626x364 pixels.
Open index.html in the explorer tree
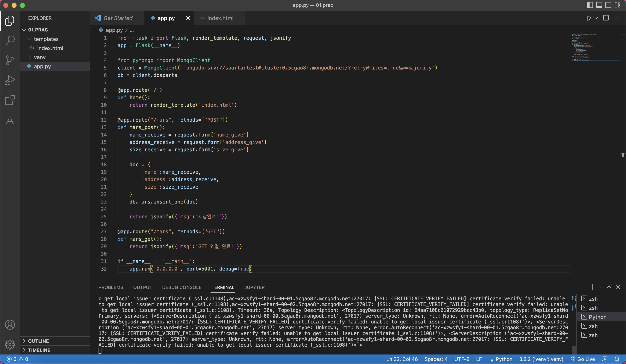click(x=55, y=48)
